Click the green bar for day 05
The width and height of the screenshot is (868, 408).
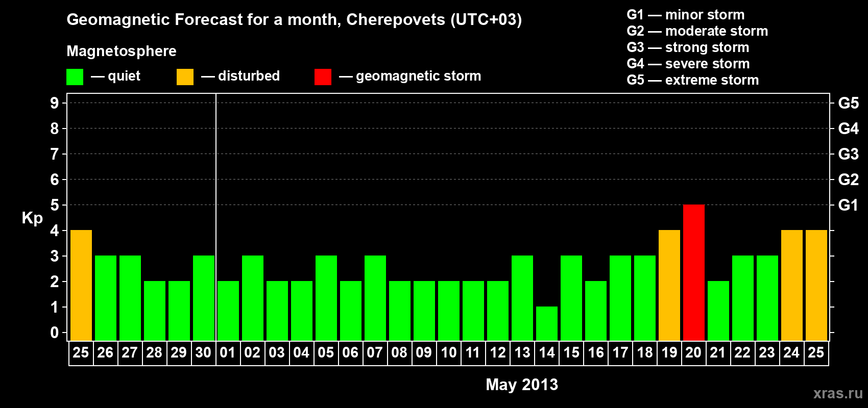pyautogui.click(x=326, y=298)
